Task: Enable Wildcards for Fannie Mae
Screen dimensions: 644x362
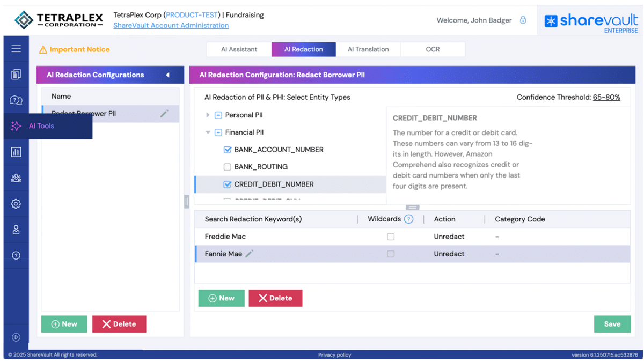Action: point(391,254)
